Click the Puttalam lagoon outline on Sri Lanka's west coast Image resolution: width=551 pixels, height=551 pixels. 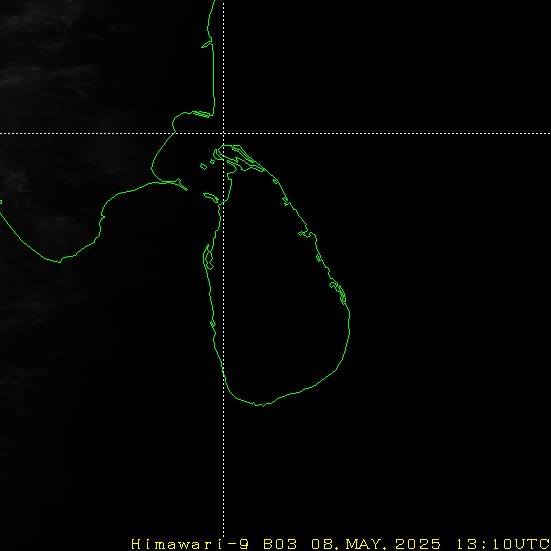(x=209, y=257)
